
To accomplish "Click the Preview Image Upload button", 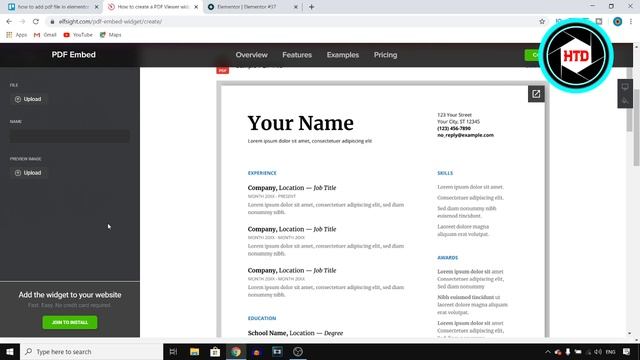I will point(28,173).
